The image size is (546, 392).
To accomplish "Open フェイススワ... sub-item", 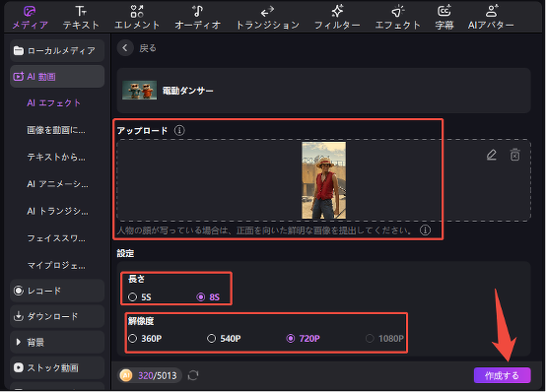I will pyautogui.click(x=56, y=238).
